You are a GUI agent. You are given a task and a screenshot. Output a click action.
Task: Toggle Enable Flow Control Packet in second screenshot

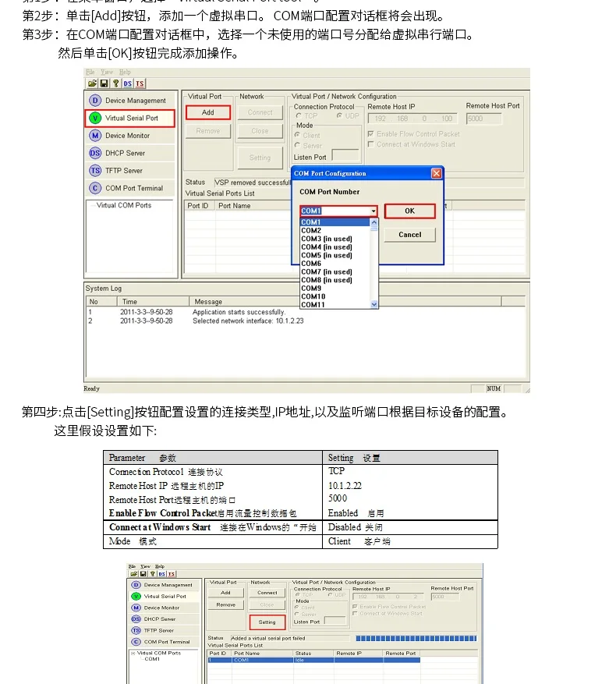click(355, 606)
